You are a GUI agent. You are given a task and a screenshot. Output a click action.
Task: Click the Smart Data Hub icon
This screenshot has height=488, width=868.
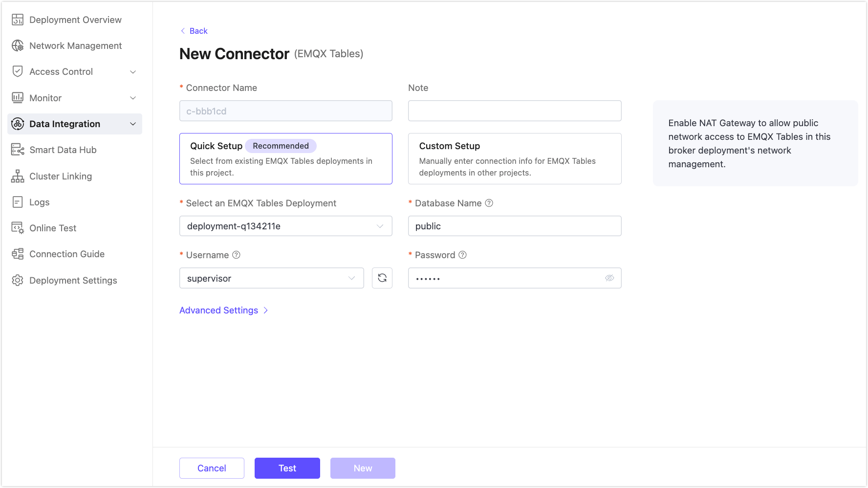click(x=18, y=150)
